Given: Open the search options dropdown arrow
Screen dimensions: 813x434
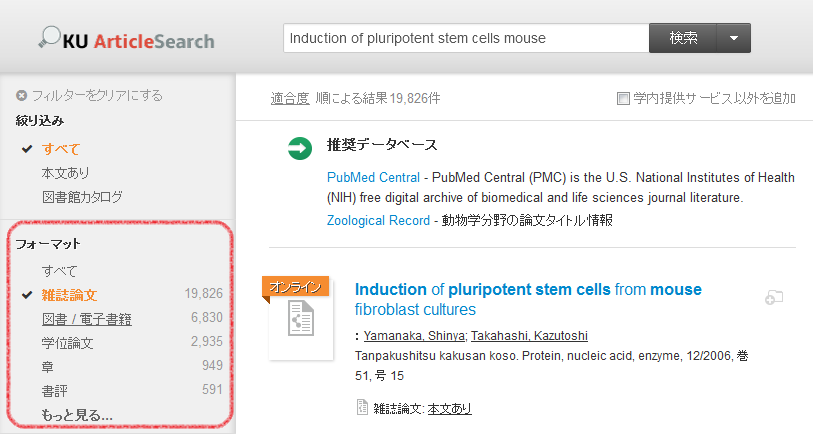Looking at the screenshot, I should tap(734, 38).
